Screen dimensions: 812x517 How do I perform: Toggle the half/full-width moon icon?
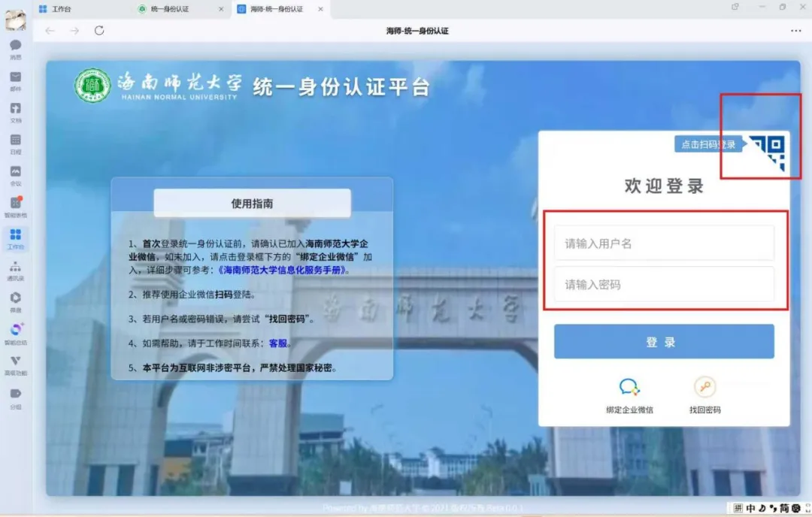coord(762,508)
